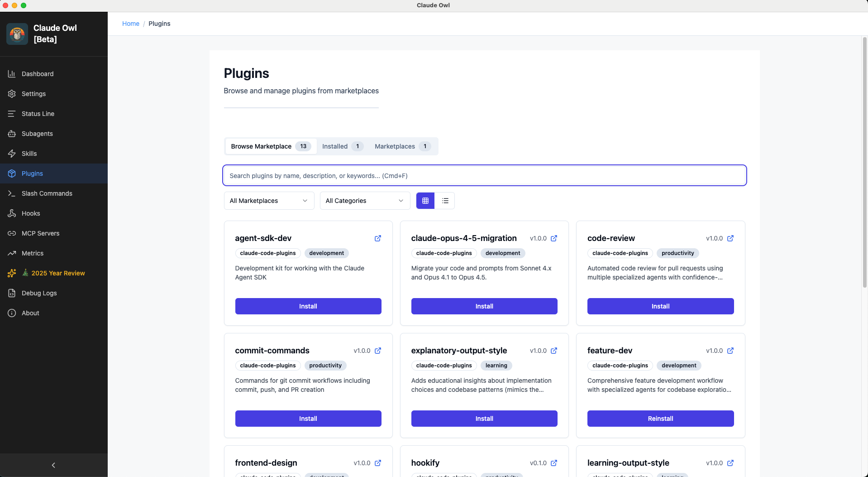The height and width of the screenshot is (477, 868).
Task: Navigate to Home via the breadcrumb
Action: pos(131,24)
